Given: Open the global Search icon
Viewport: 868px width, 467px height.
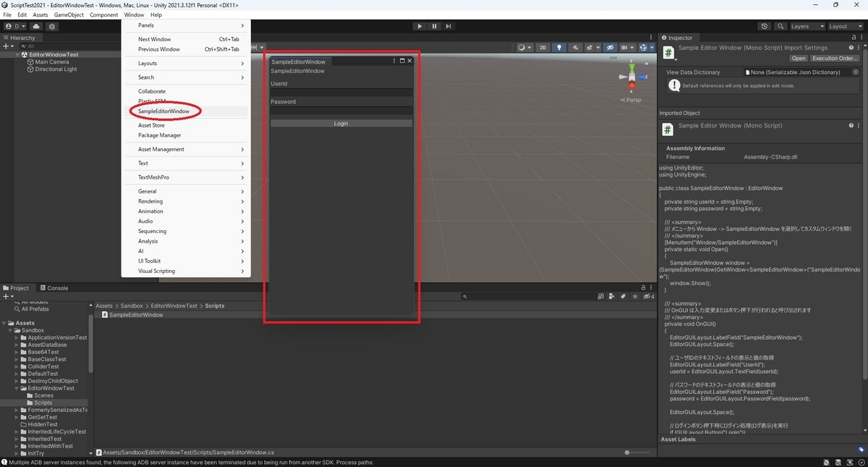Looking at the screenshot, I should coord(780,26).
